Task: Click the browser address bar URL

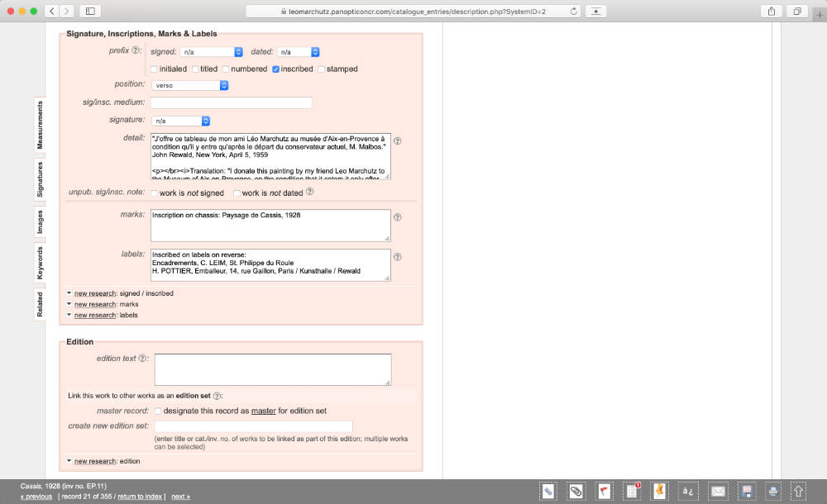Action: (417, 11)
